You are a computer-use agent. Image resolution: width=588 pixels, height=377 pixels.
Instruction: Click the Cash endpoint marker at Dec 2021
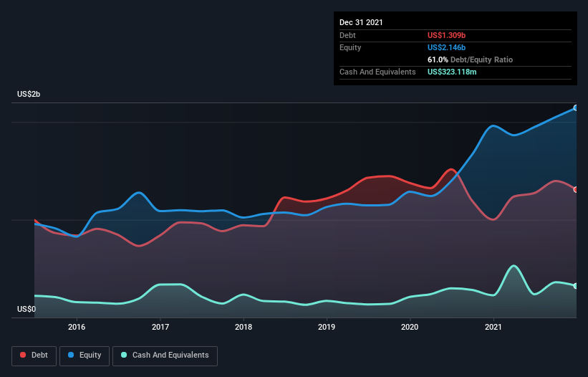pos(576,286)
